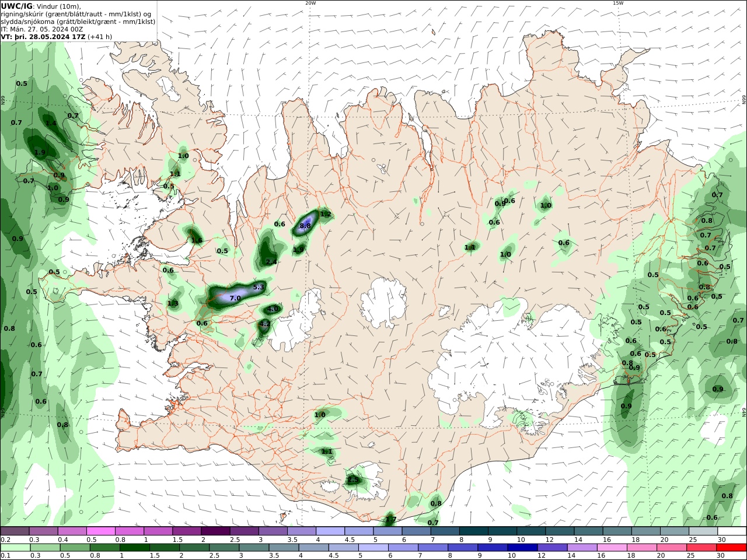Click the 1.2 label beside the 8.8 peak
This screenshot has width=747, height=560.
tap(326, 214)
